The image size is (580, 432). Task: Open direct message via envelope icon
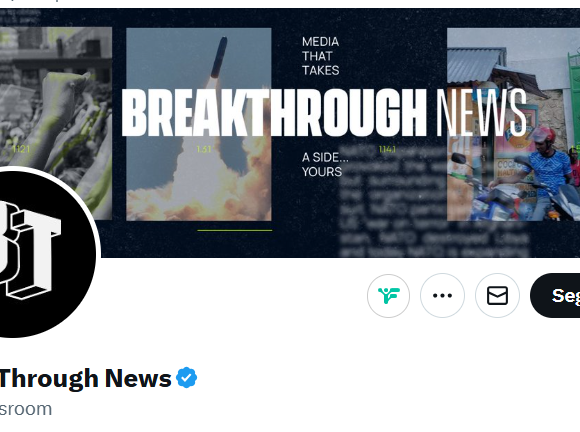point(497,296)
